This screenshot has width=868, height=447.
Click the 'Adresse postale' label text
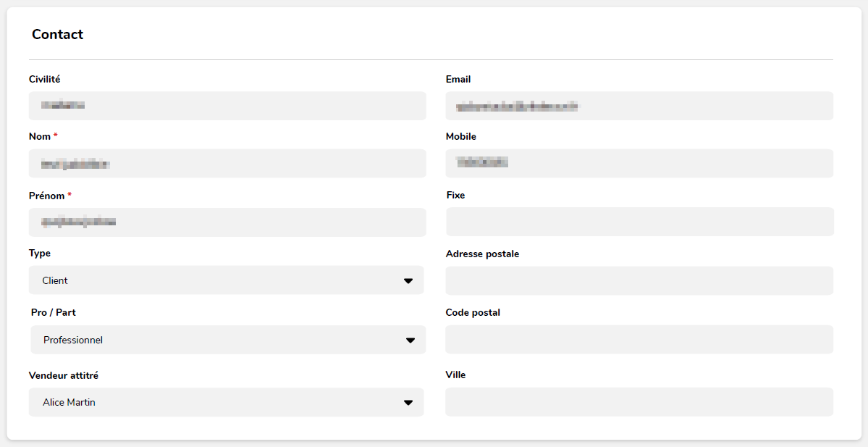coord(482,254)
